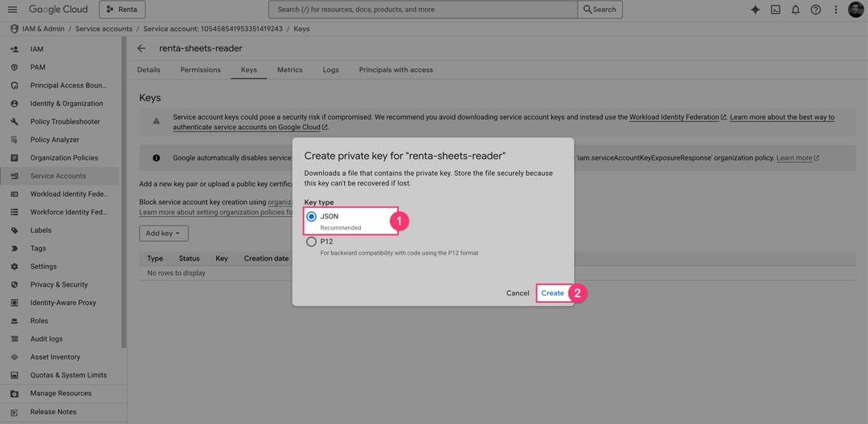Open the notifications bell
The height and width of the screenshot is (424, 868).
(x=796, y=10)
